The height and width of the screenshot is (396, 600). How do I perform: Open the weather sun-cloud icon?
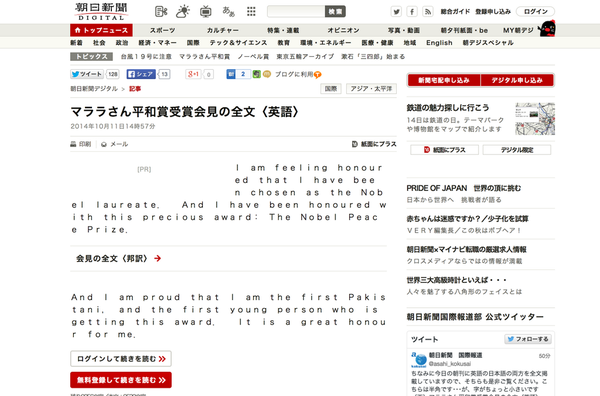point(183,11)
